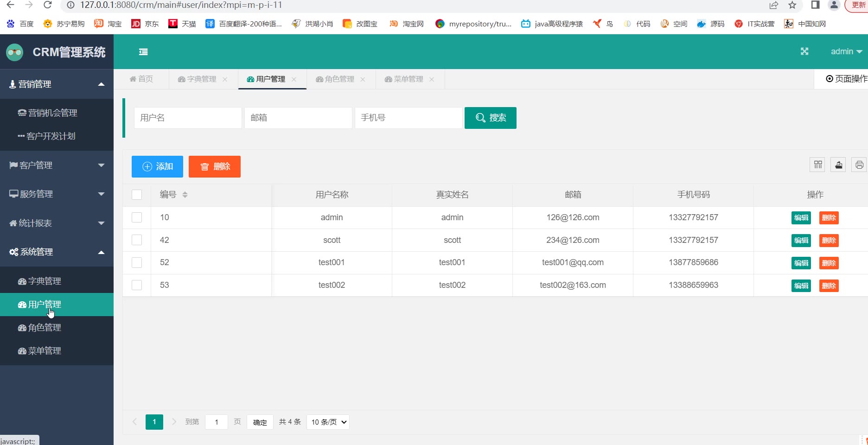Go to next page arrow in pagination
The image size is (868, 445).
pos(174,422)
